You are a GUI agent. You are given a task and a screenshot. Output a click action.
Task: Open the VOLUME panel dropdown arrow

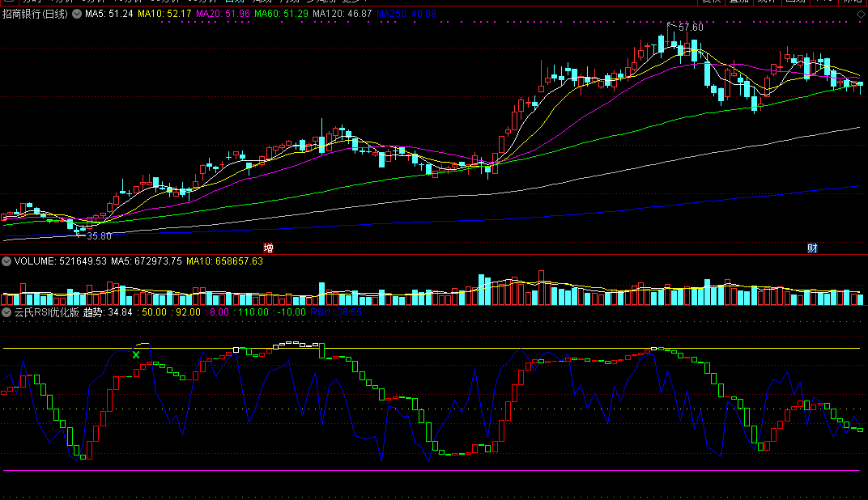(x=6, y=261)
